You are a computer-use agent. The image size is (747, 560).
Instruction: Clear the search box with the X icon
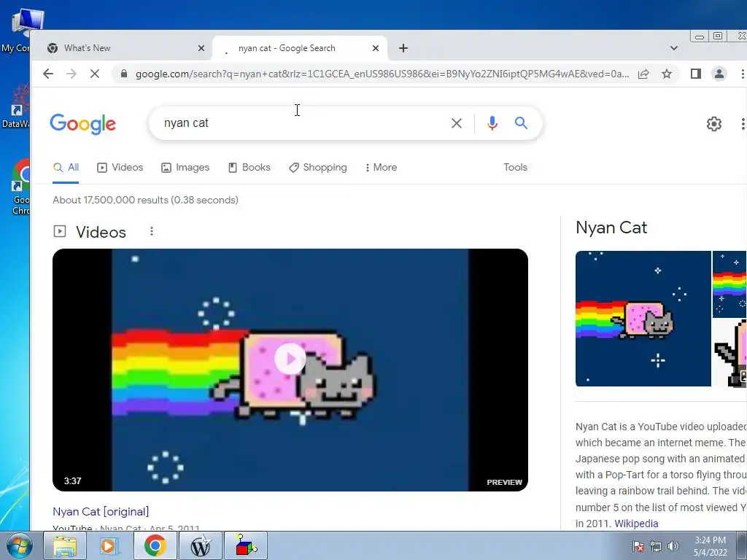point(457,123)
